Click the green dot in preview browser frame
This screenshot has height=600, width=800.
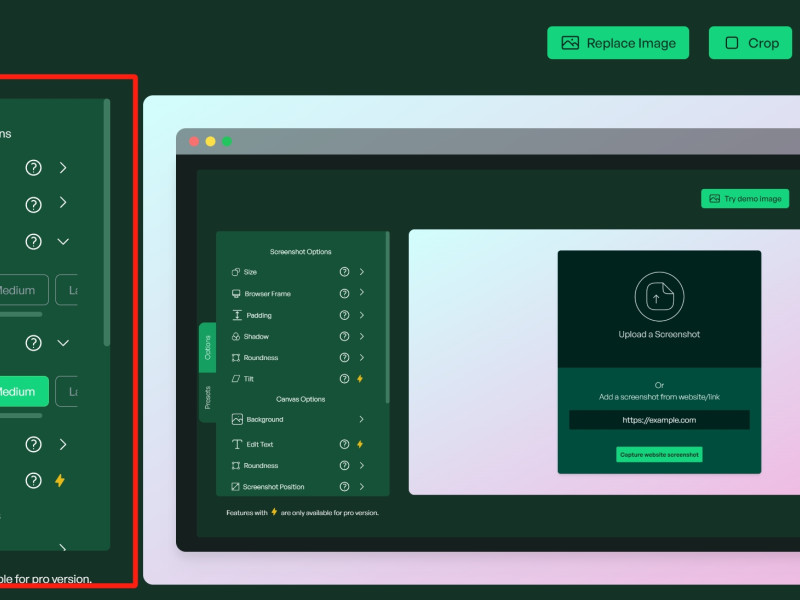227,141
